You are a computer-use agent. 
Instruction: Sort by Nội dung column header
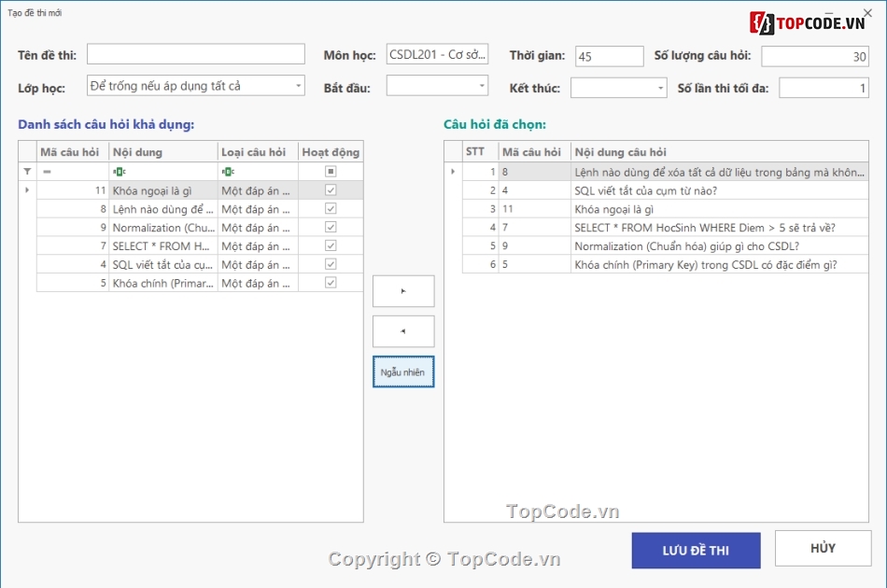[162, 152]
